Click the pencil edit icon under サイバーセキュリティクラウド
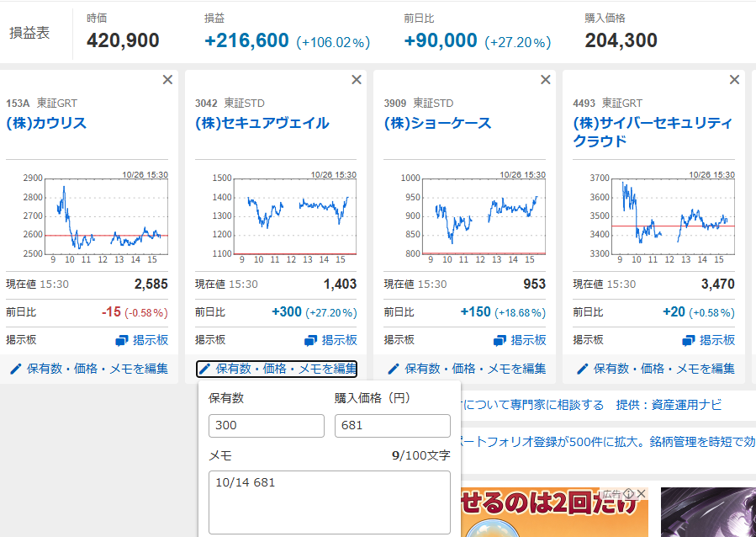 click(583, 370)
